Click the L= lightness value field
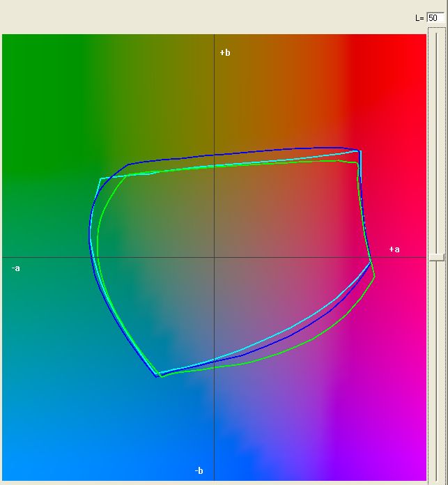 pos(435,18)
